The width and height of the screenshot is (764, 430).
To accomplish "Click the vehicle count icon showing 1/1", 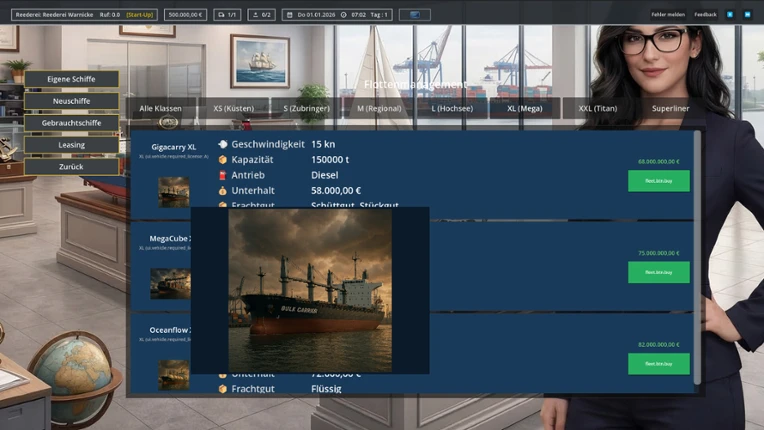I will tap(221, 15).
